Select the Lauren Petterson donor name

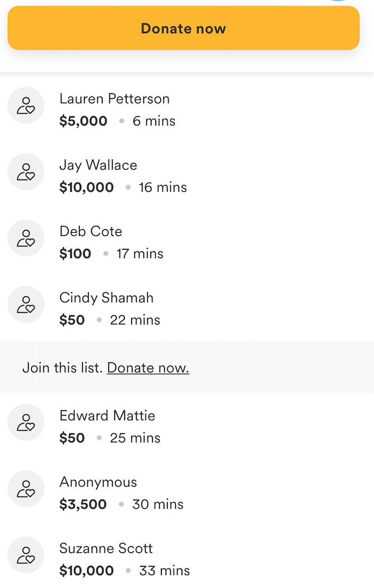(x=114, y=99)
